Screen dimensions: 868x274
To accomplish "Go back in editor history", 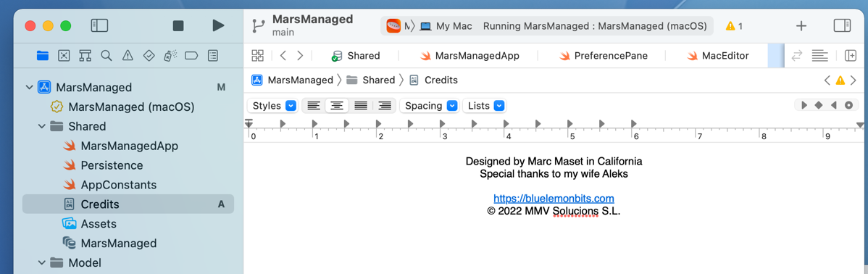I will [x=283, y=55].
